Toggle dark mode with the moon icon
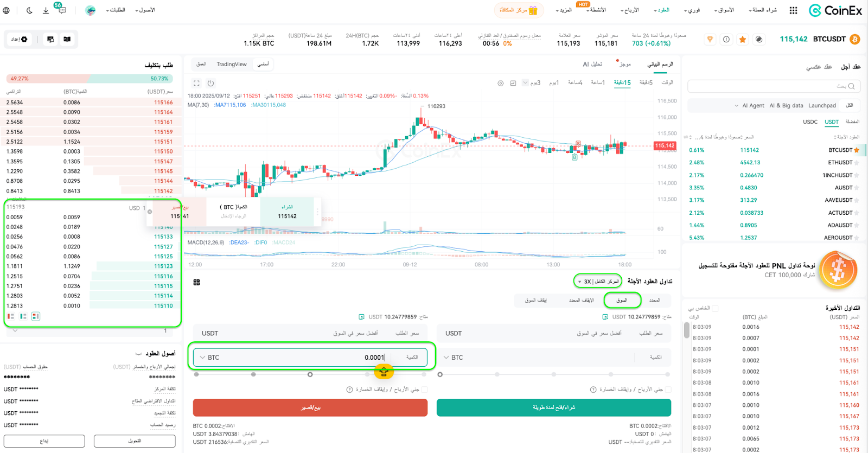868x453 pixels. click(x=29, y=10)
